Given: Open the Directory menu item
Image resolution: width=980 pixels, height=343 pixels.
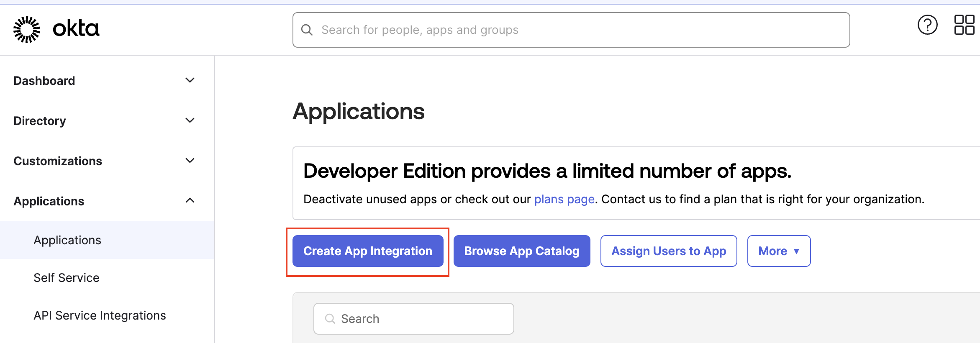Looking at the screenshot, I should pyautogui.click(x=40, y=121).
